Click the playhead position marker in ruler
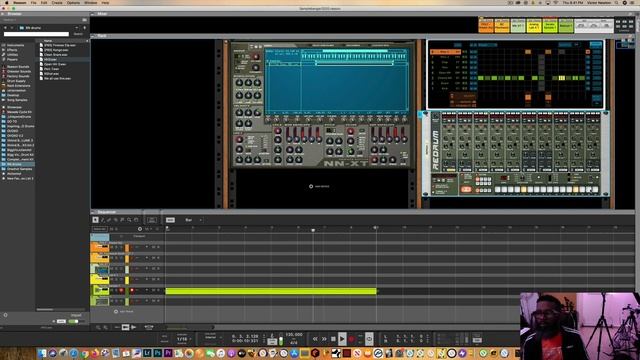 point(313,230)
